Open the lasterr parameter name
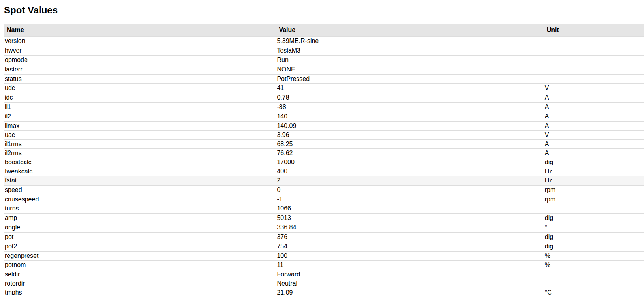Viewport: 644px width, 295px height. [13, 70]
